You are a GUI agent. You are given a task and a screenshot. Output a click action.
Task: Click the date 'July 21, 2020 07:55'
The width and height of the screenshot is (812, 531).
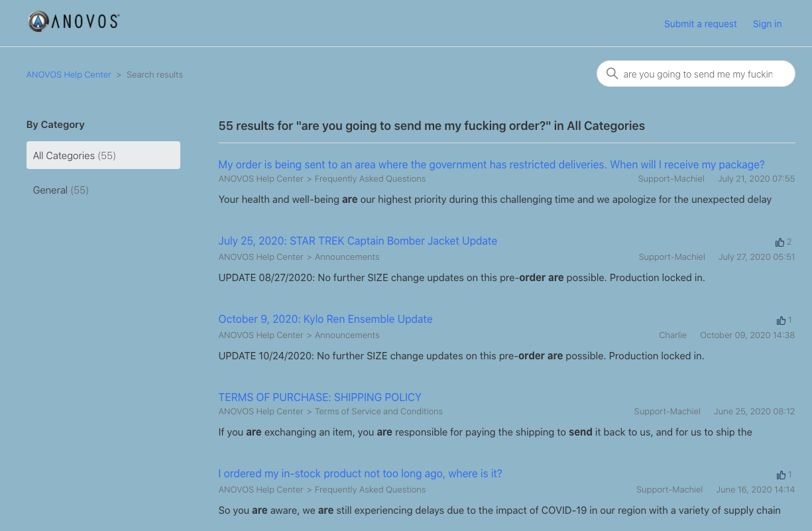(x=756, y=179)
